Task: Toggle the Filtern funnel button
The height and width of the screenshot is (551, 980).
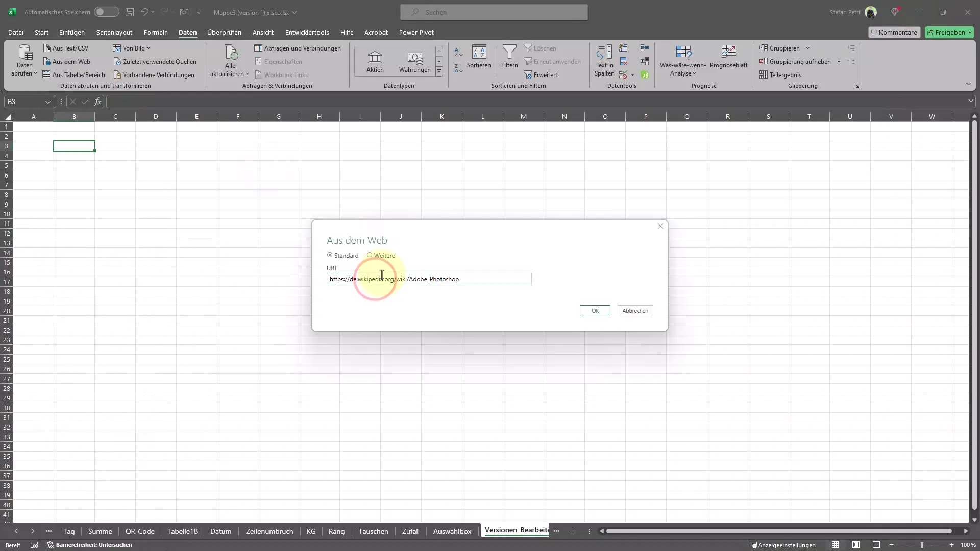Action: 509,57
